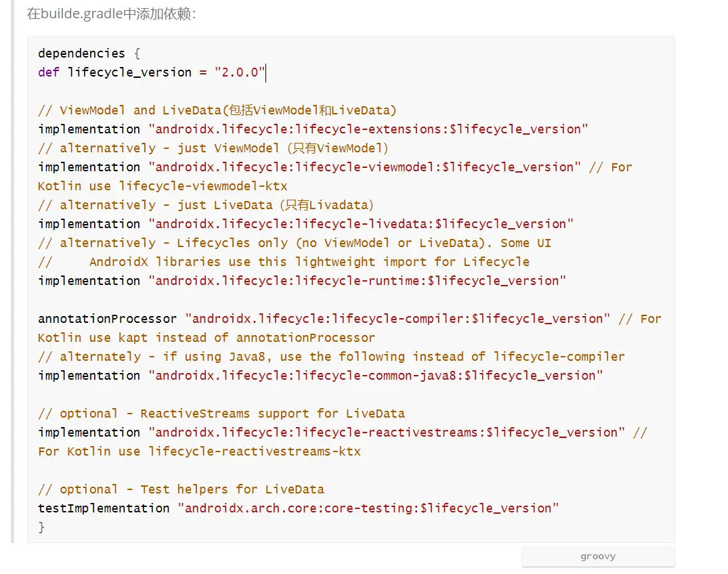Click the lifecycle-extensions dependency string
This screenshot has width=728, height=574.
[x=368, y=129]
